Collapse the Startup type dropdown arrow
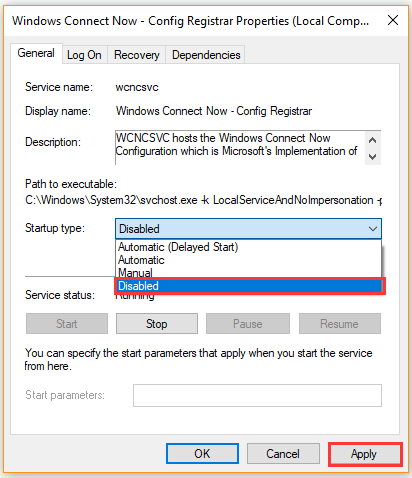Image resolution: width=412 pixels, height=478 pixels. [x=373, y=229]
